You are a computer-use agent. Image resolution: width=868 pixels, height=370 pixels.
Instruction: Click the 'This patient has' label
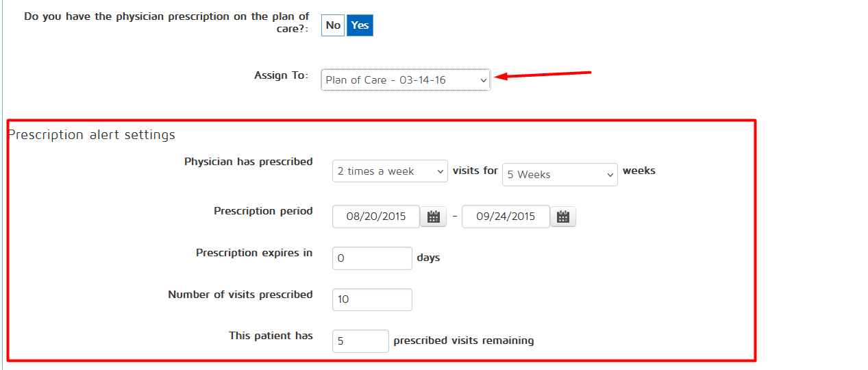point(271,336)
